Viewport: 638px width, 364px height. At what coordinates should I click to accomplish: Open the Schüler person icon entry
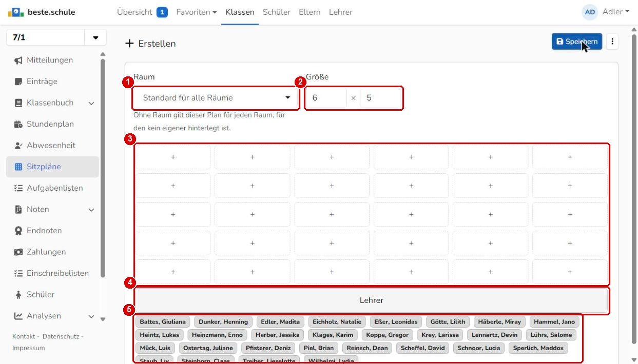tap(18, 295)
